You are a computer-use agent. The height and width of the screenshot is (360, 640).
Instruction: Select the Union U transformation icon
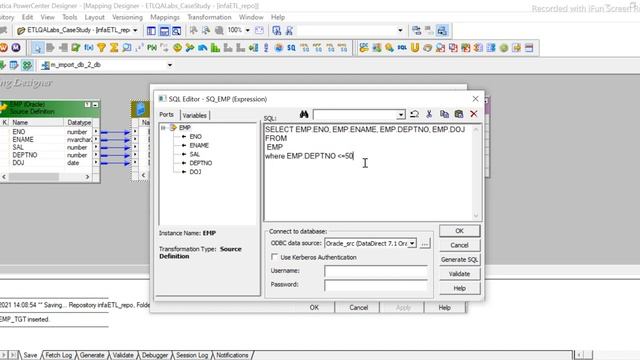[415, 48]
